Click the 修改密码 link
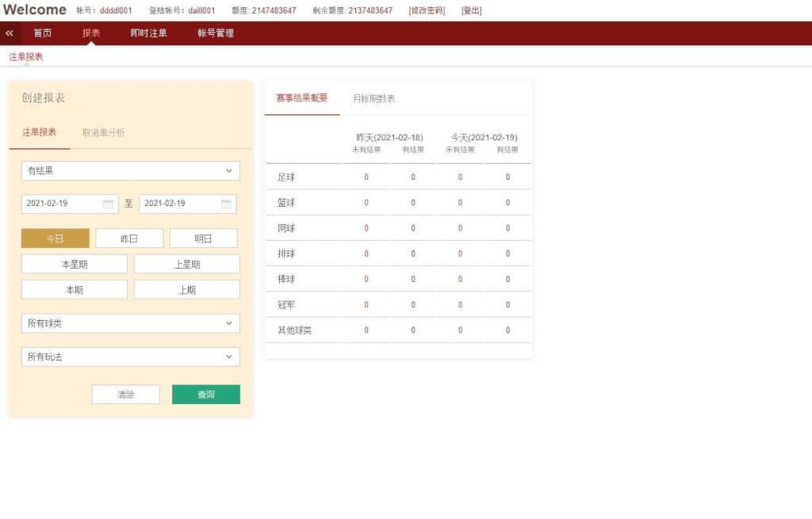This screenshot has height=519, width=812. point(427,10)
